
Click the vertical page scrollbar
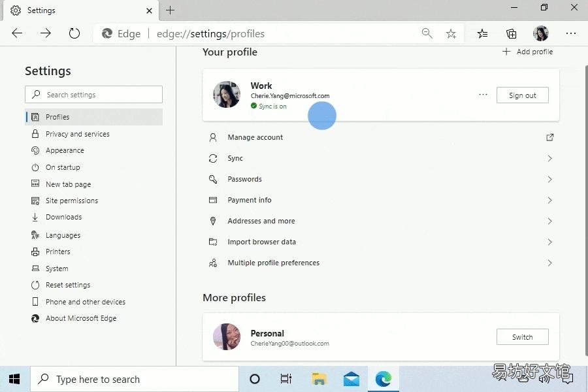[586, 210]
